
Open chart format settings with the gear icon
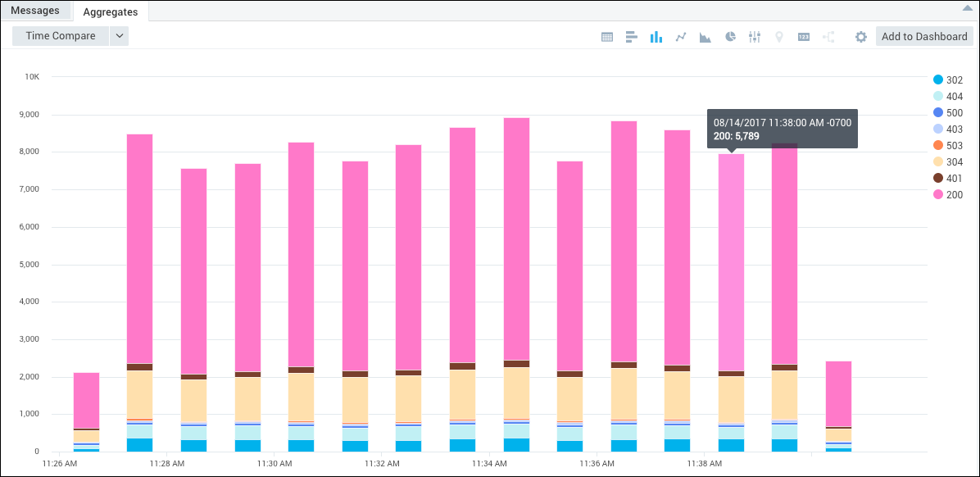[860, 36]
